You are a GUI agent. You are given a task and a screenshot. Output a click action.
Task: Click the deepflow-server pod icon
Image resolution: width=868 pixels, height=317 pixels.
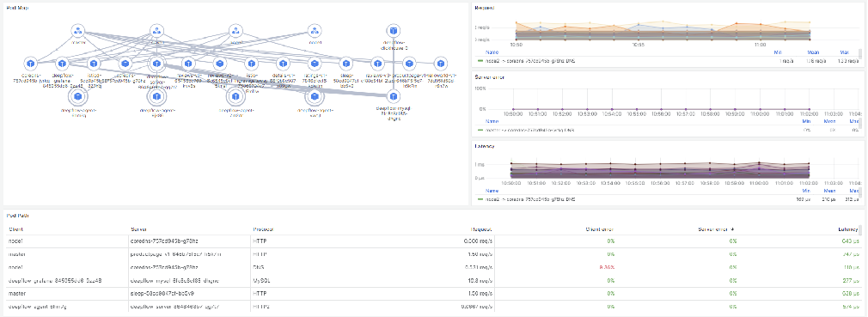pyautogui.click(x=156, y=64)
